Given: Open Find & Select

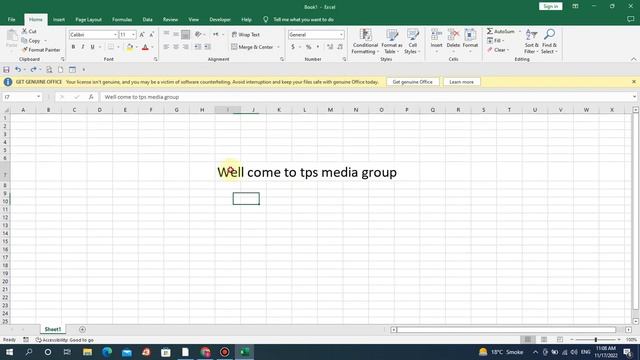Looking at the screenshot, I should [549, 41].
